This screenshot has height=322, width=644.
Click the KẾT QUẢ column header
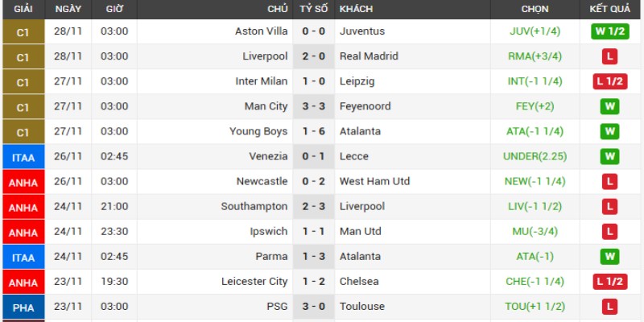click(x=610, y=9)
